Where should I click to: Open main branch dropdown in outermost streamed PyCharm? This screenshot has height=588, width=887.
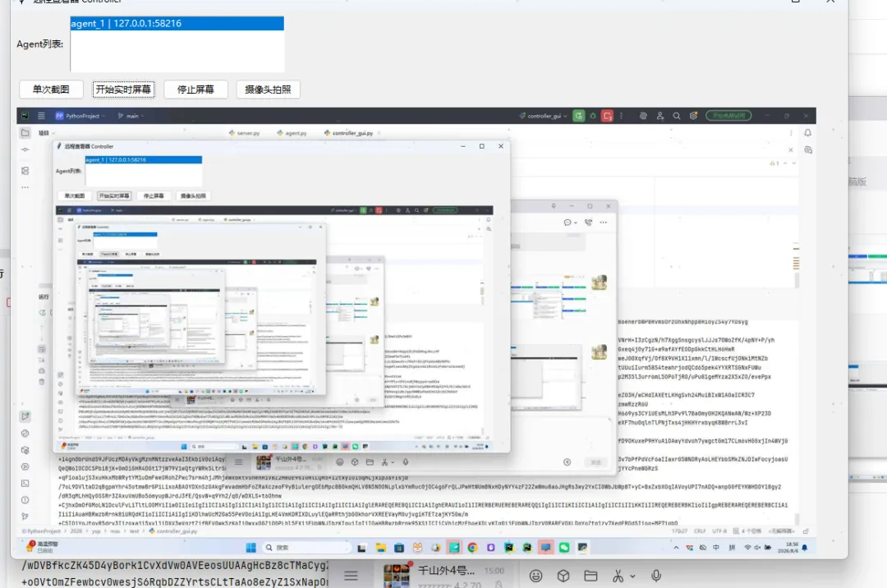131,116
